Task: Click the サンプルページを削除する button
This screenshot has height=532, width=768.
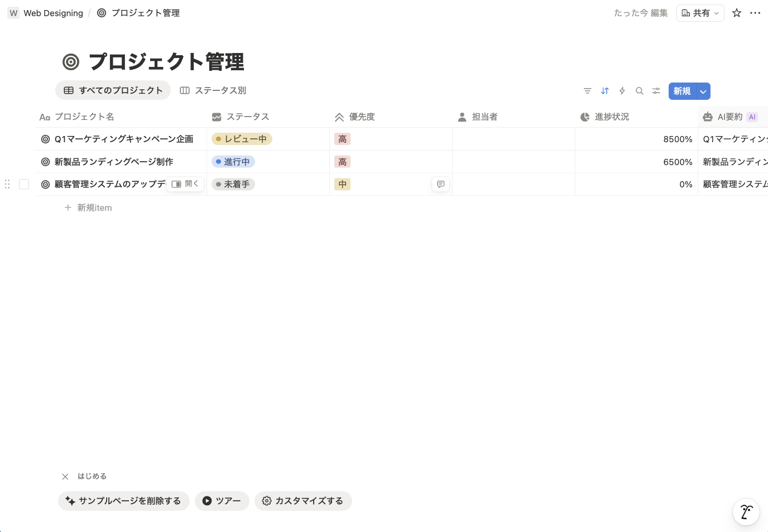Action: [x=123, y=501]
